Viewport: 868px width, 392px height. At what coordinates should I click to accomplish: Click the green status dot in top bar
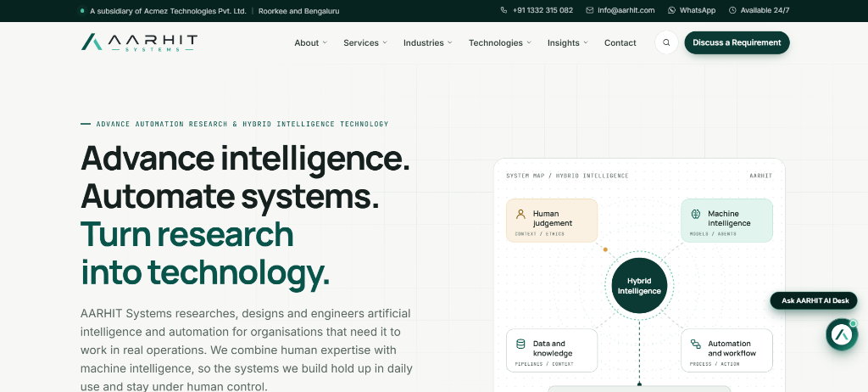click(x=82, y=10)
